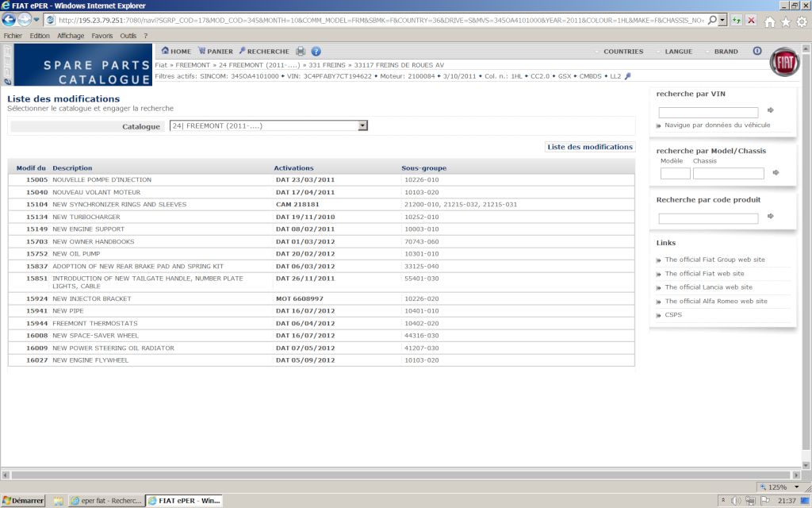Open the Catalogue dropdown
This screenshot has height=508, width=812.
pyautogui.click(x=269, y=126)
